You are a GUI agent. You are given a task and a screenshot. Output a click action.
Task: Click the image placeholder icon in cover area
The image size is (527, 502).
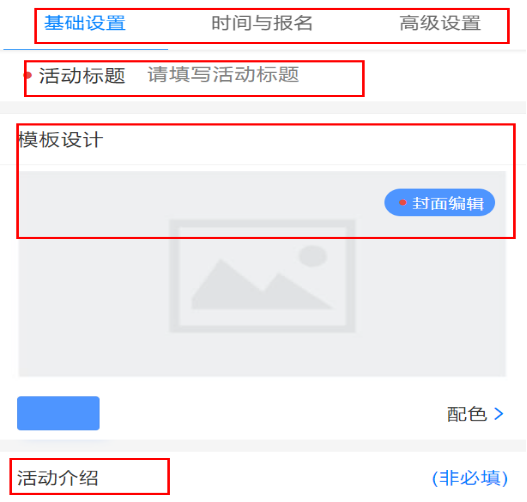coord(262,276)
